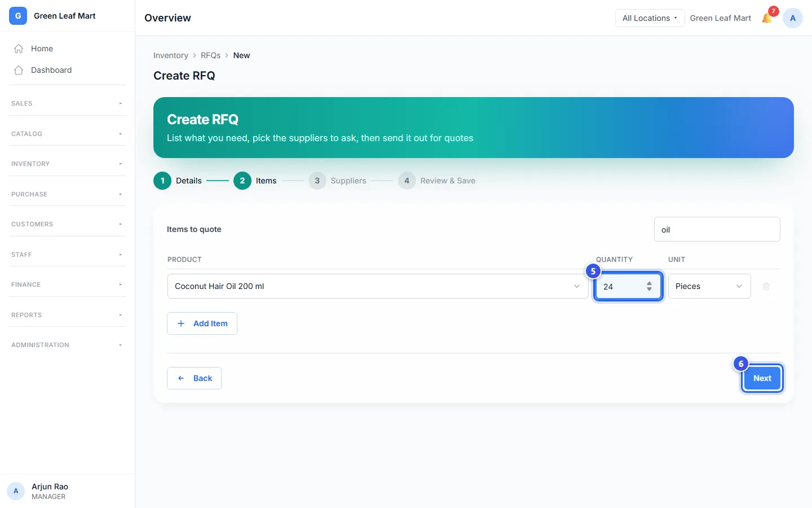Expand the Purchase sidebar section
This screenshot has height=508, width=812.
click(x=67, y=194)
